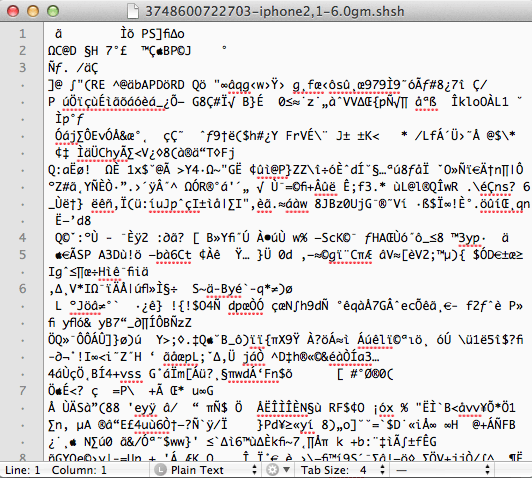Viewport: 532px width, 478px height.
Task: Click the text 'ΩC@D' on line 2
Action: pos(62,51)
